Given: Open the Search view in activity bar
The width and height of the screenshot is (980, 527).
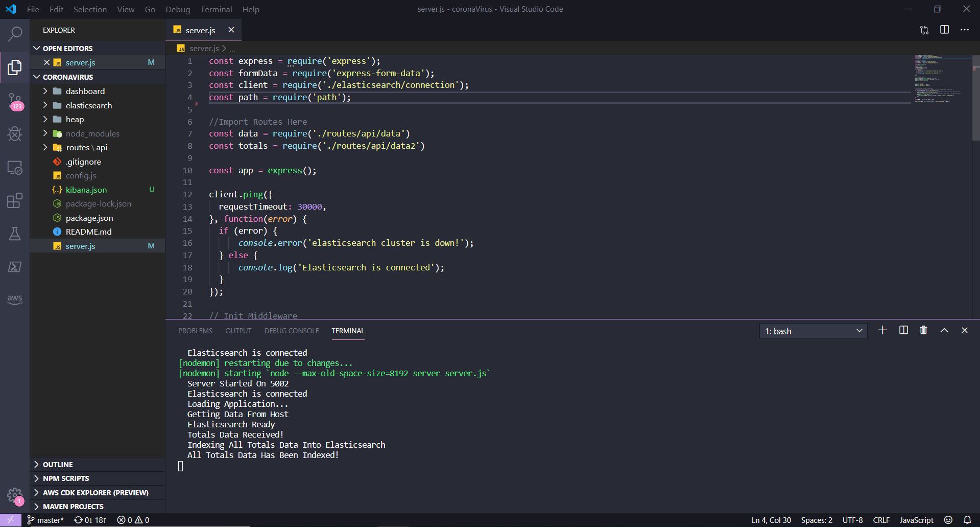Looking at the screenshot, I should [x=15, y=34].
